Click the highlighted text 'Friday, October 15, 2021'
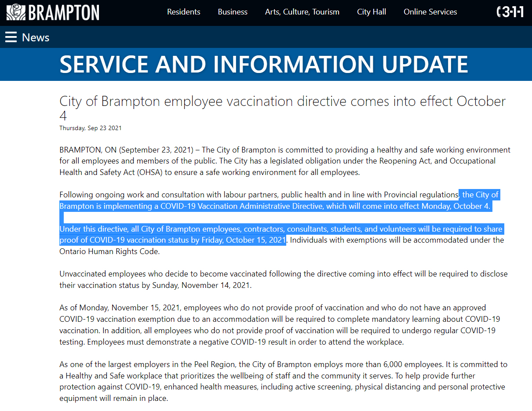The width and height of the screenshot is (532, 411). [x=244, y=240]
